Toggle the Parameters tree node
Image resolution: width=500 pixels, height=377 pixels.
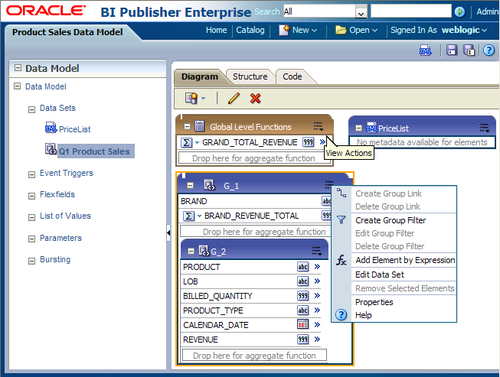(32, 239)
